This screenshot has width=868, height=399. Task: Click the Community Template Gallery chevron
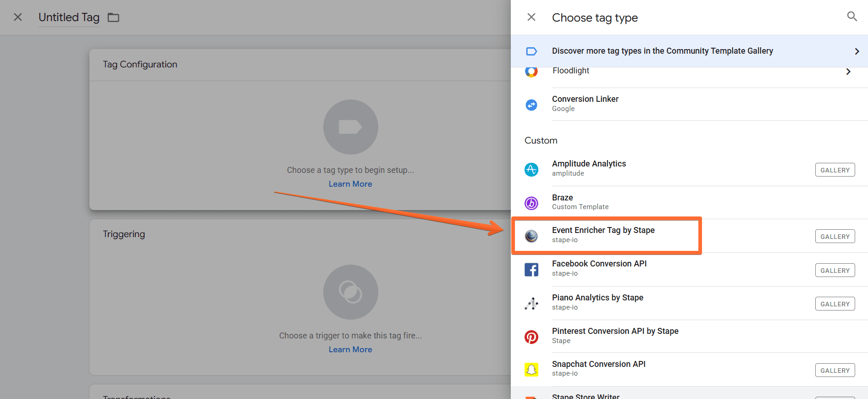coord(857,51)
